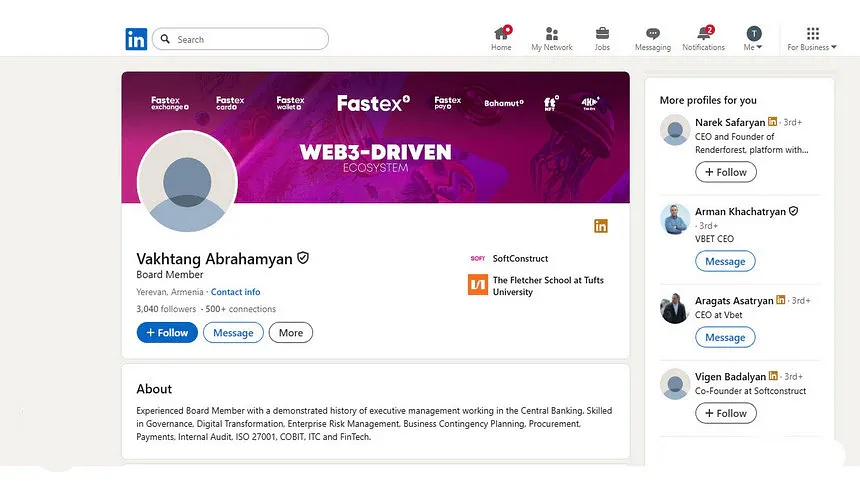Message Aragats Asatryan
The width and height of the screenshot is (860, 484).
(725, 337)
